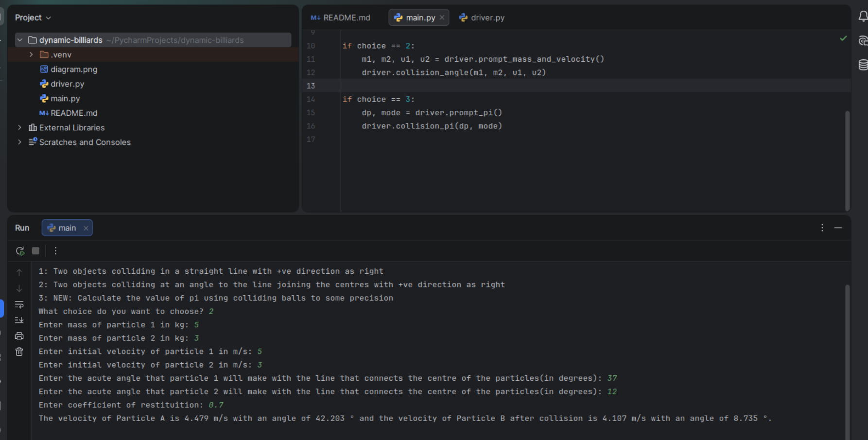The height and width of the screenshot is (440, 868).
Task: Switch to the README.md editor tab
Action: (341, 18)
